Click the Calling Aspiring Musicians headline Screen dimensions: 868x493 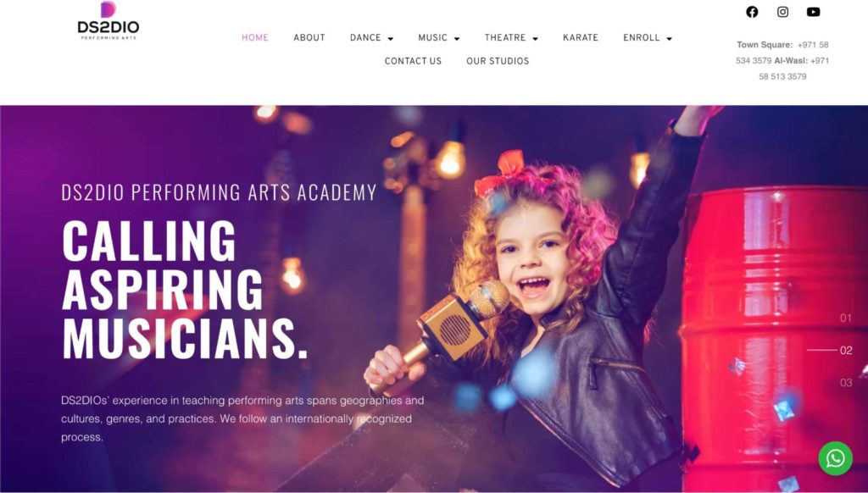(184, 288)
